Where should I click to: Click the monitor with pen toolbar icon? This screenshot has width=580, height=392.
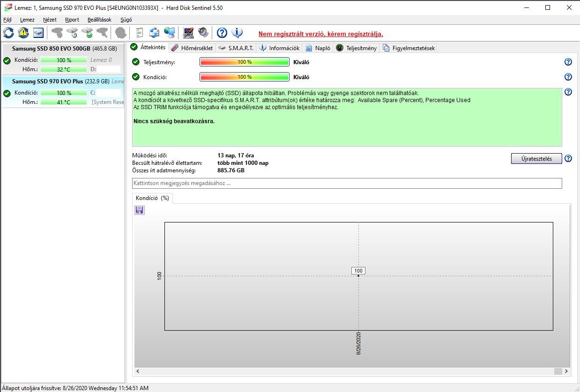[188, 33]
